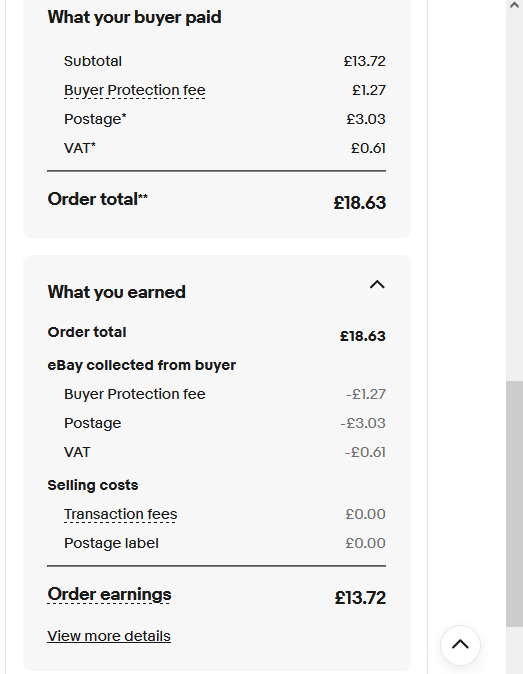
Task: Click the Order earnings £13.72 amount
Action: tap(360, 598)
